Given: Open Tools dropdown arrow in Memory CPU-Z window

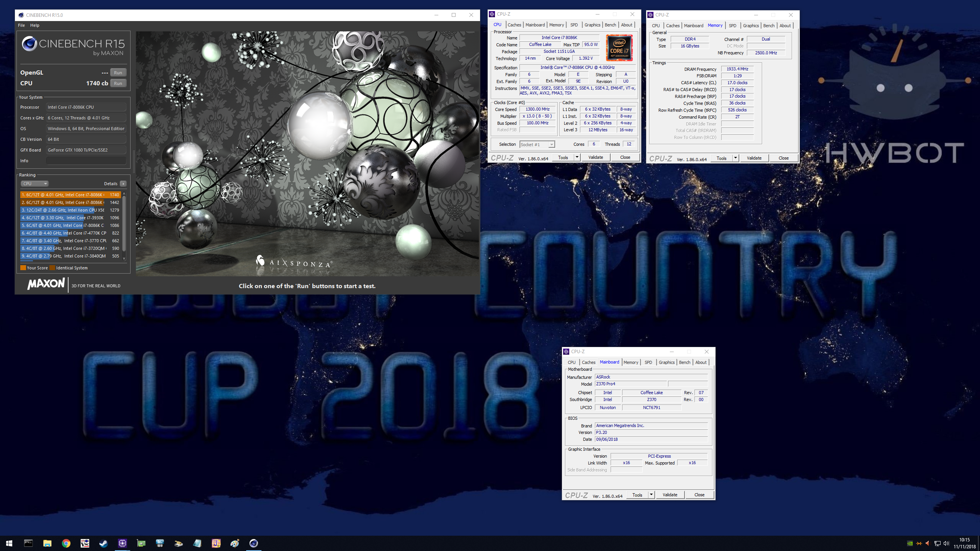Looking at the screenshot, I should (x=735, y=158).
